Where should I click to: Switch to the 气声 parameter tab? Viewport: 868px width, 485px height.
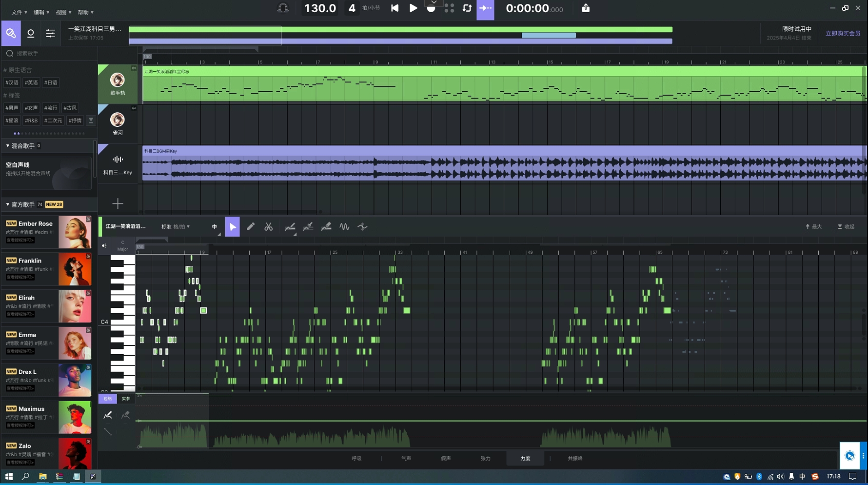point(406,459)
